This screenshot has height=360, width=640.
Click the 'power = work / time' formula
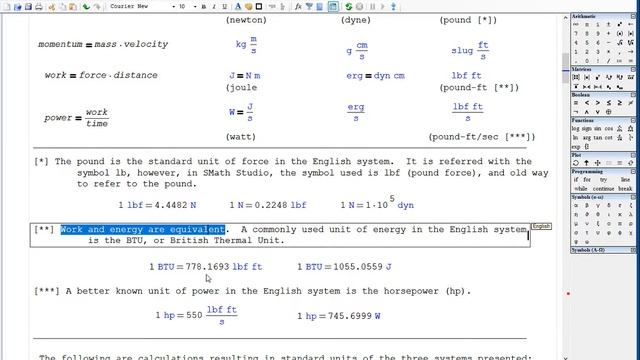coord(76,118)
